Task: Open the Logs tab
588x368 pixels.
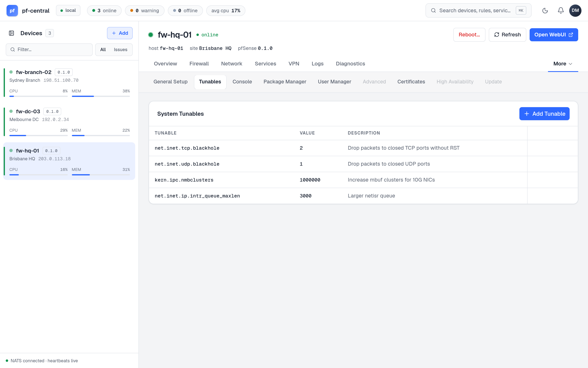Action: tap(317, 64)
